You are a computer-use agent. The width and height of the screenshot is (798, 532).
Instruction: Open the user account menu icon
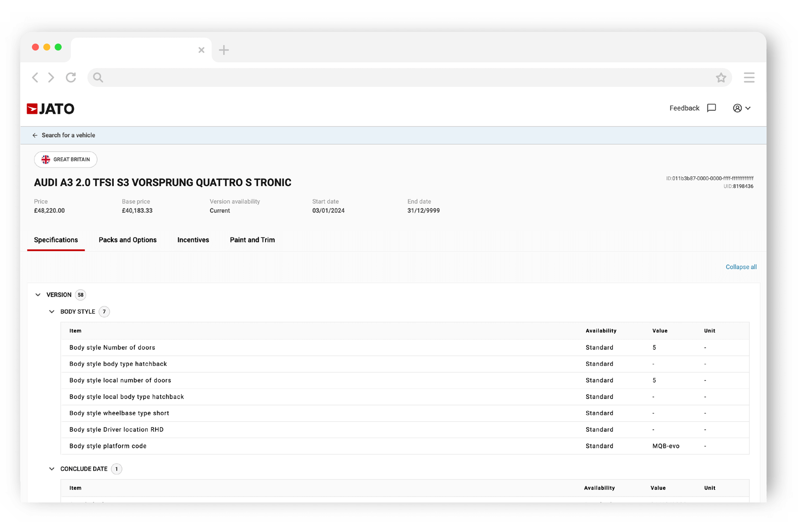737,108
